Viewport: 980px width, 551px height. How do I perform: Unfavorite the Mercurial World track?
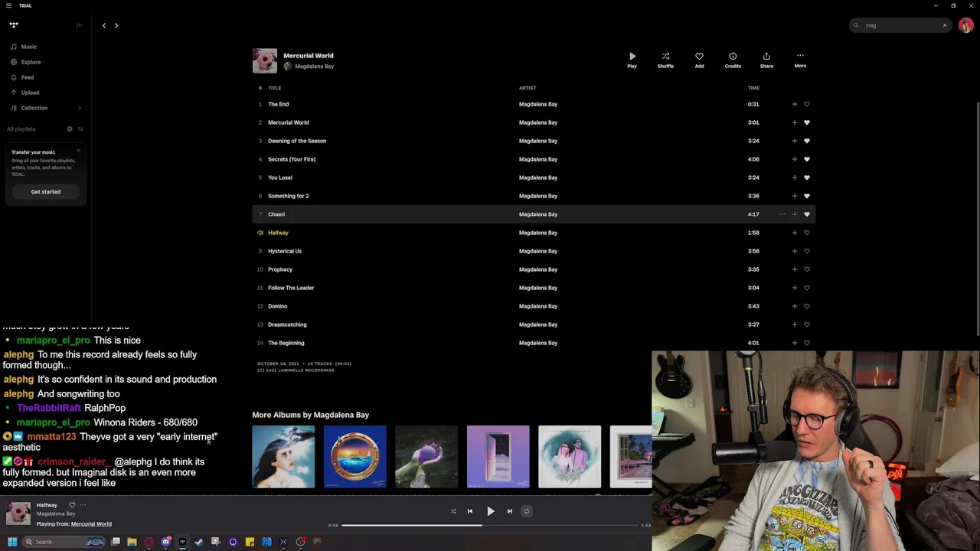tap(806, 122)
